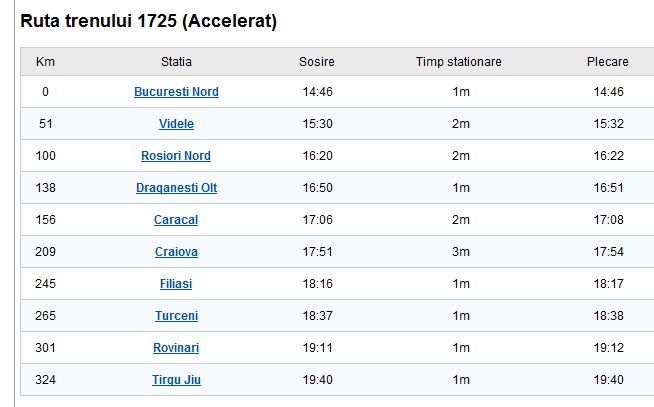
Task: Click the Tirgu Jiu station link
Action: 176,380
